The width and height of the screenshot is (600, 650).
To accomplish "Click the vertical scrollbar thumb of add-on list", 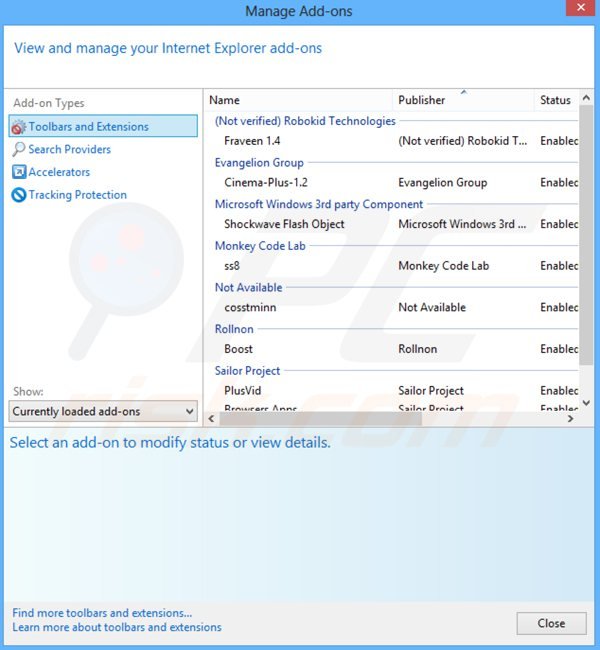I will pos(586,235).
